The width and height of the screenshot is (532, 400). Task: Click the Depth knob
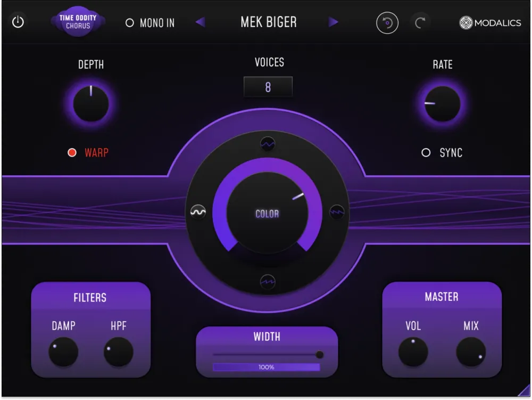click(91, 103)
